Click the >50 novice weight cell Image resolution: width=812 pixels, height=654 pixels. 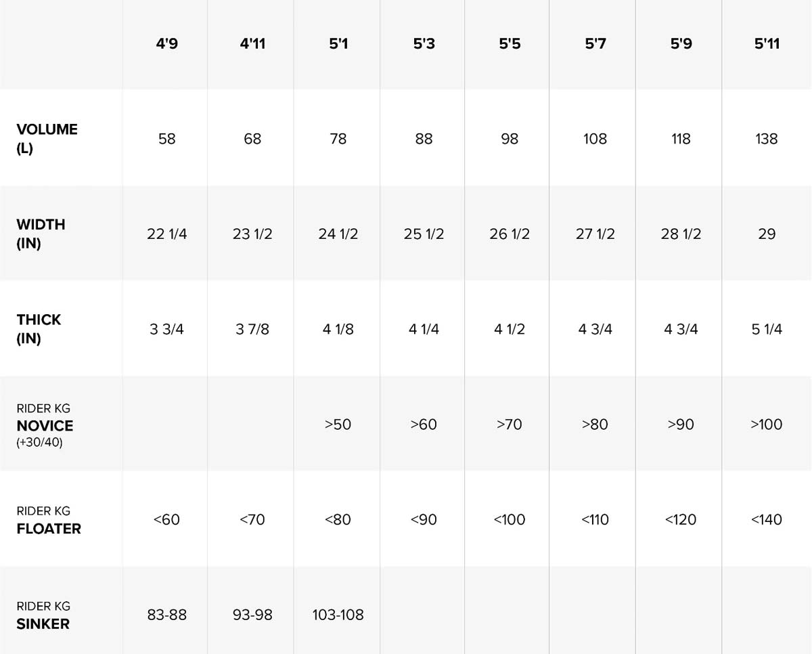tap(338, 424)
